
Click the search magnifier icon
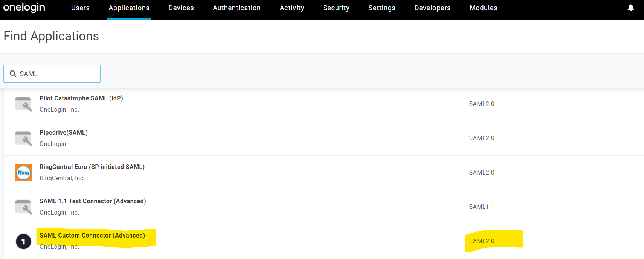coord(13,74)
